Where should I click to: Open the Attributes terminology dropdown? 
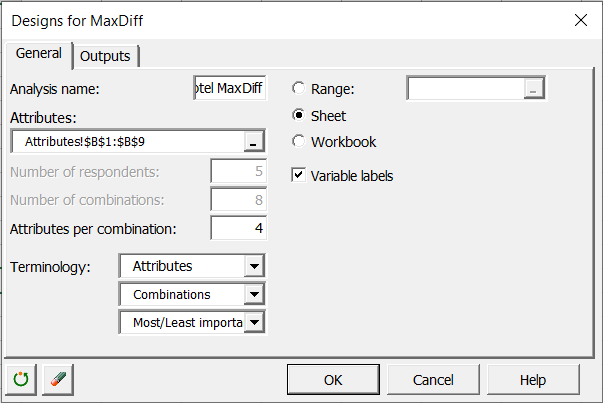point(255,267)
